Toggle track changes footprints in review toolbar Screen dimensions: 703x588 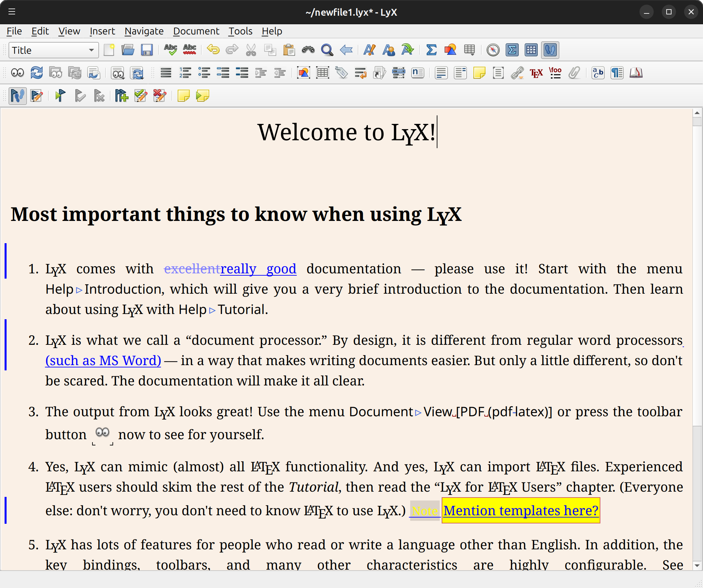[x=17, y=96]
